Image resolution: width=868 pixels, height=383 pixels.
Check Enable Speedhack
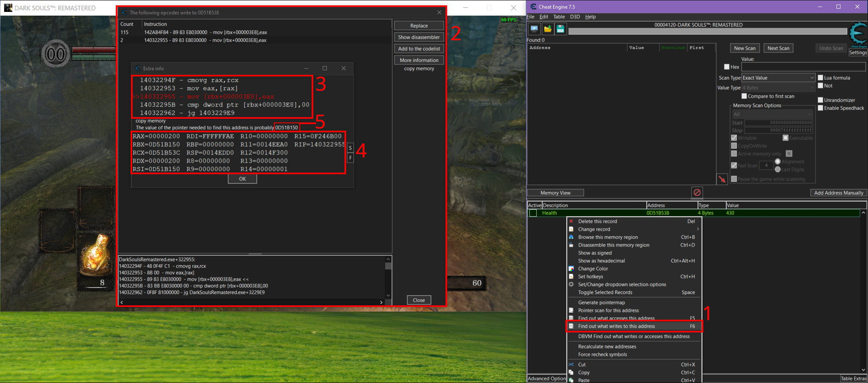(x=820, y=108)
